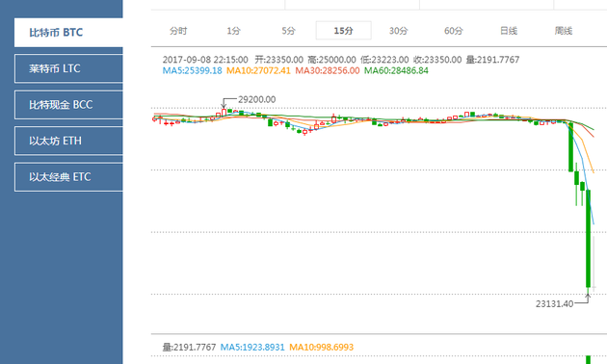Click the MA5 indicator label
607x364 pixels.
click(x=193, y=71)
